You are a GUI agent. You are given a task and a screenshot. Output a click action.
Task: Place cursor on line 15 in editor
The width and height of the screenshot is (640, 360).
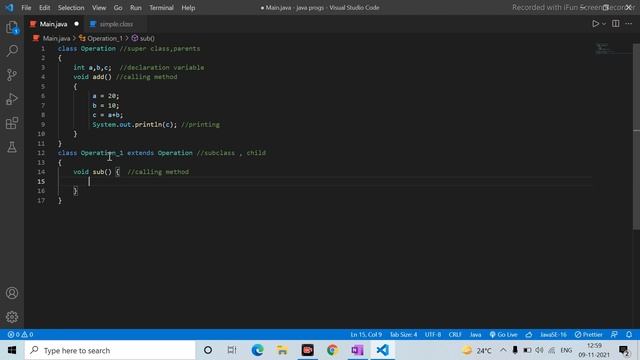point(325,182)
